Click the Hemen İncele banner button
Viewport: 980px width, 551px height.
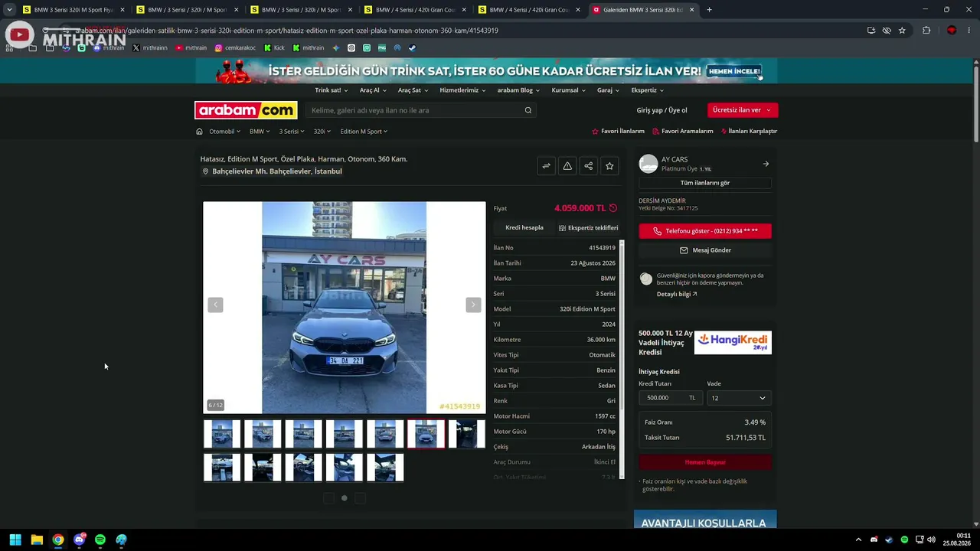point(734,71)
